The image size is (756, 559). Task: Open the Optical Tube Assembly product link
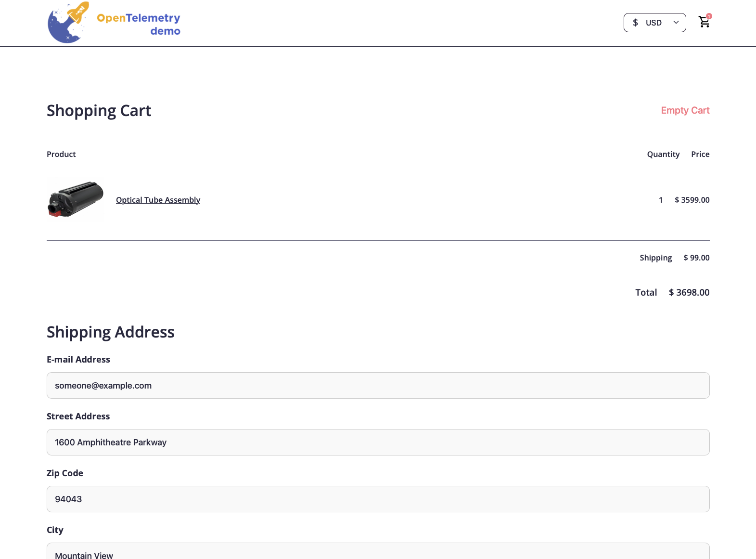[x=158, y=200]
